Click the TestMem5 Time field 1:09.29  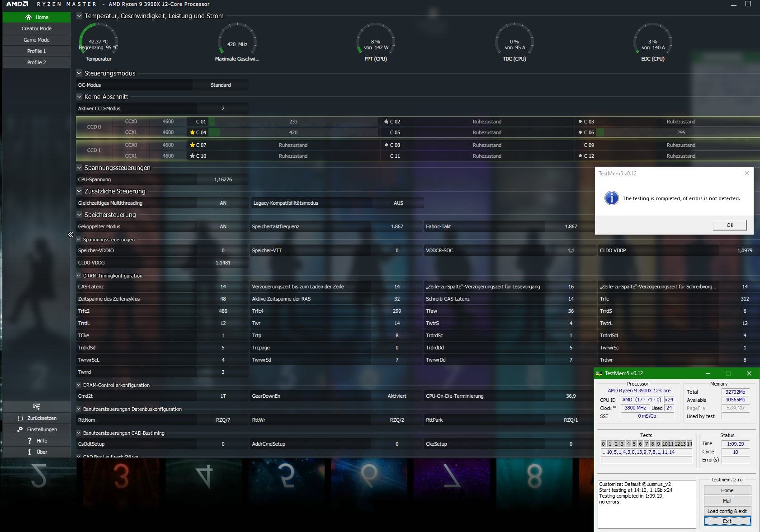(736, 444)
